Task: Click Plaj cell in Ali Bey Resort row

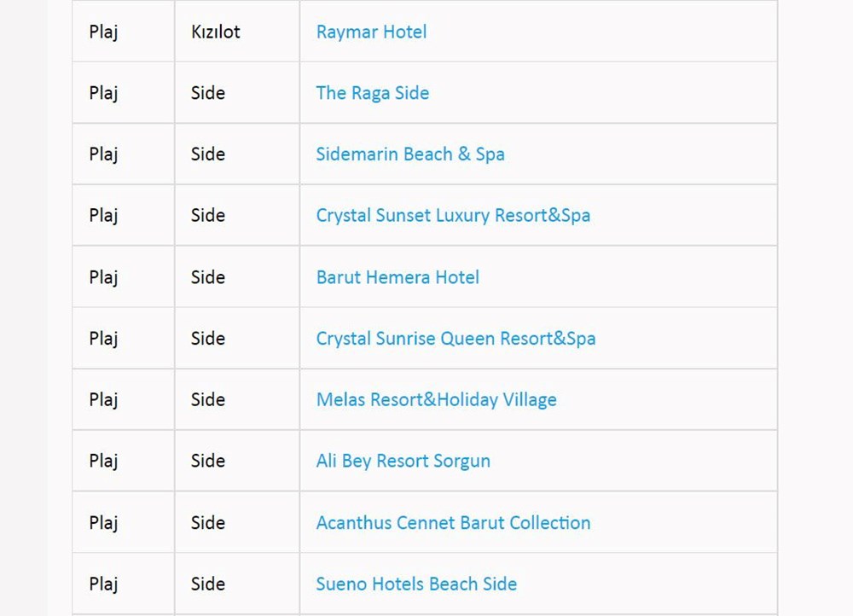Action: click(103, 462)
